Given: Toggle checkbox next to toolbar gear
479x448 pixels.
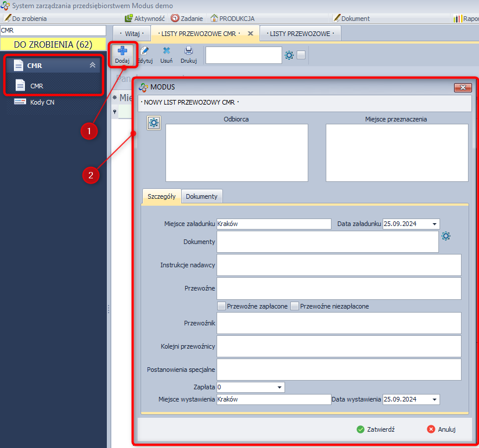Looking at the screenshot, I should pyautogui.click(x=301, y=55).
